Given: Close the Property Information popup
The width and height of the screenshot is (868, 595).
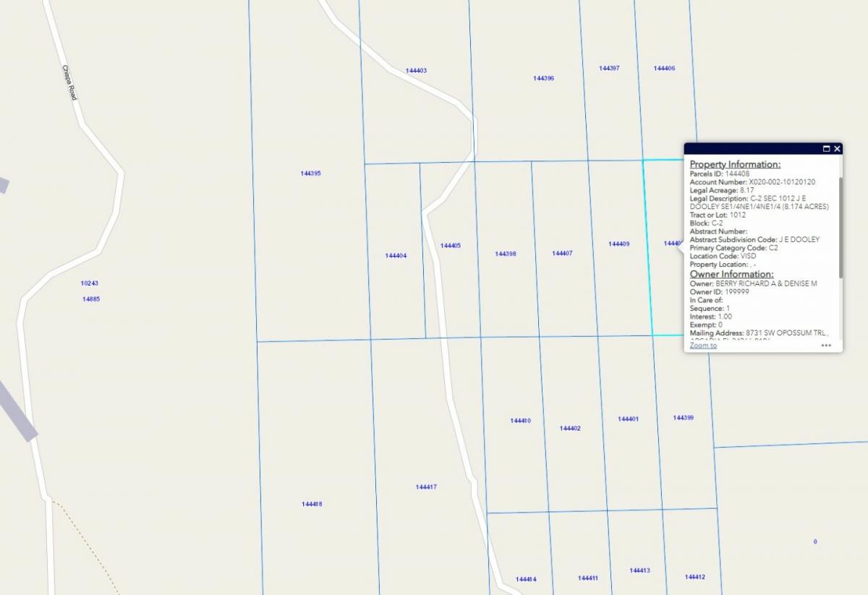Looking at the screenshot, I should tap(837, 148).
